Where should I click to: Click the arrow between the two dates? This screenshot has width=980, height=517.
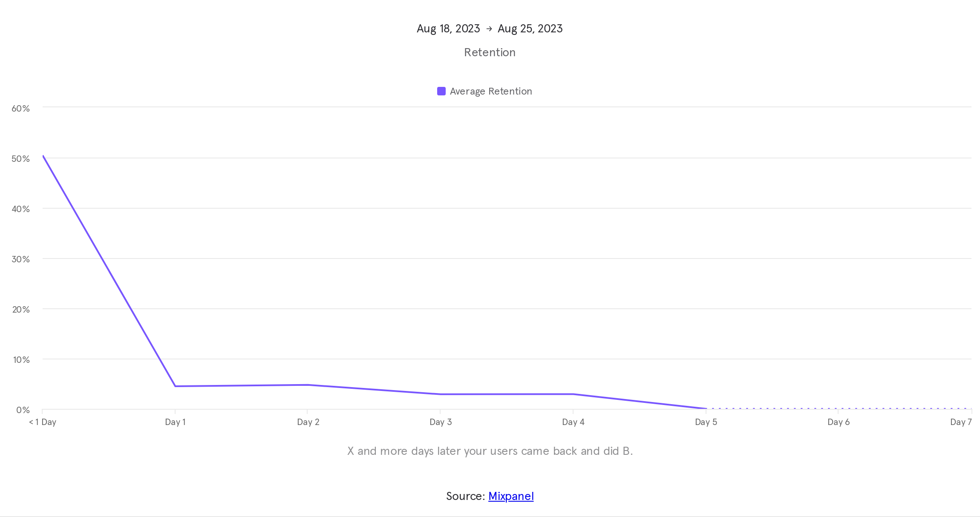click(x=489, y=29)
